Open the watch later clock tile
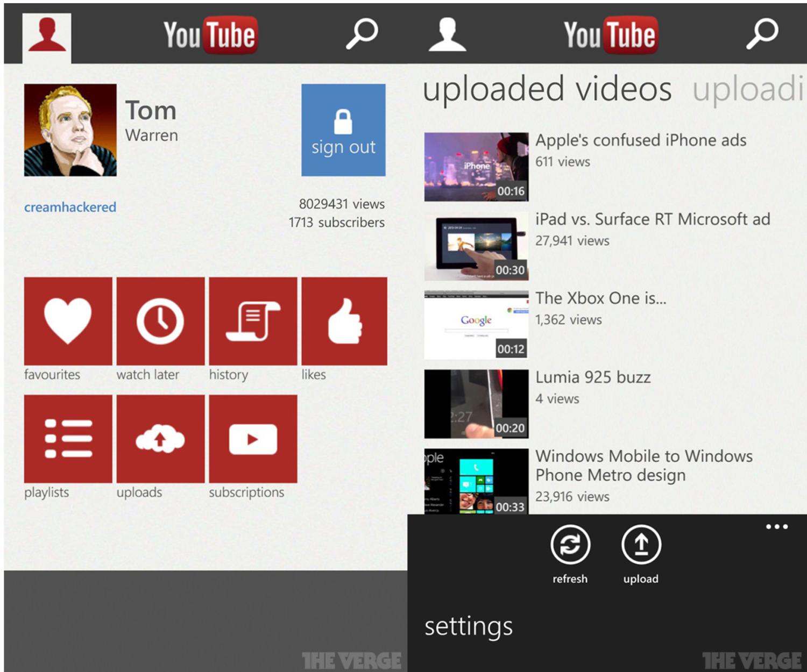807x672 pixels. point(160,321)
